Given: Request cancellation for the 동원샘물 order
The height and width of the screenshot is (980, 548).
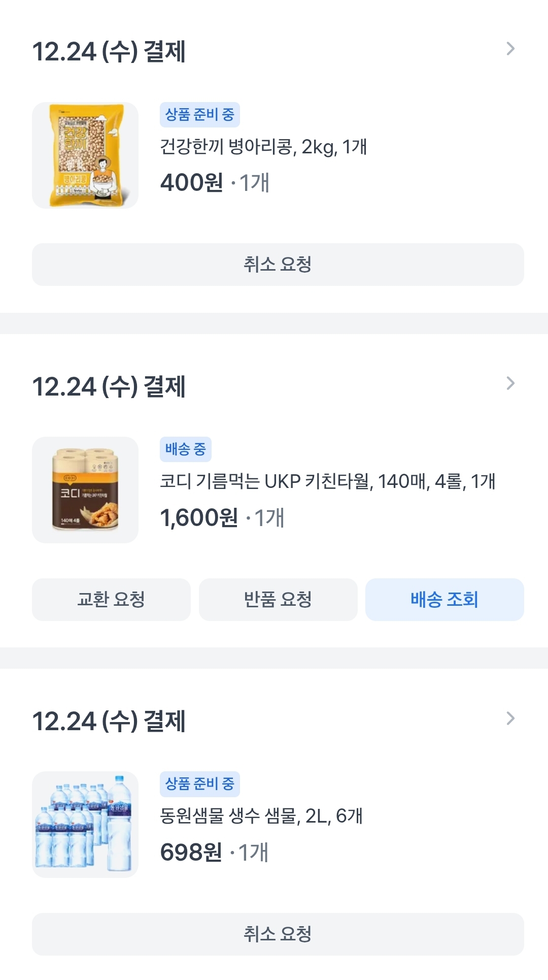Looking at the screenshot, I should coord(278,934).
